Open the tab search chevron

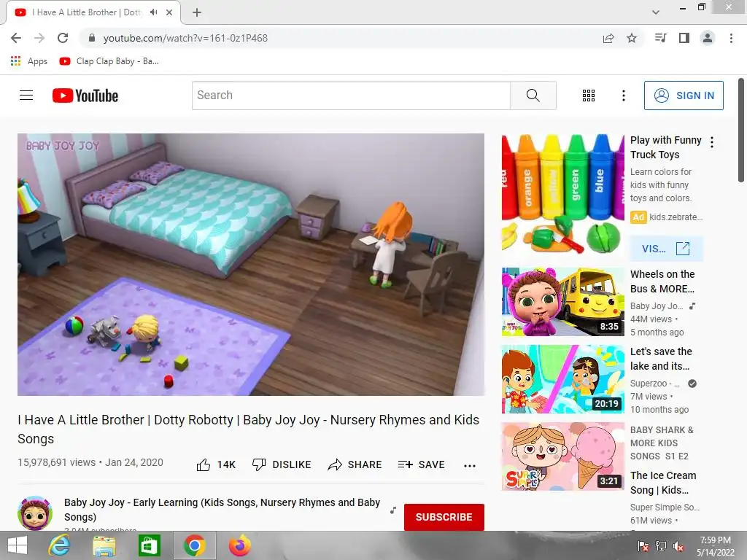point(656,12)
